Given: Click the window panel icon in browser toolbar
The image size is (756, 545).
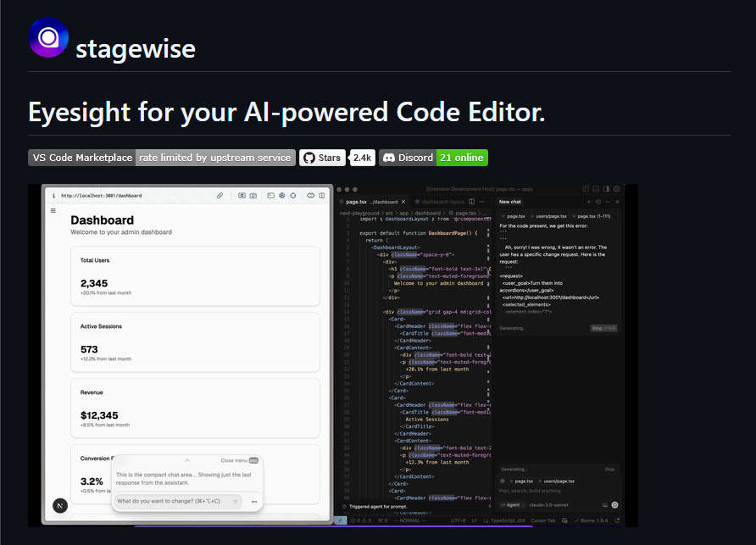Looking at the screenshot, I should (270, 195).
